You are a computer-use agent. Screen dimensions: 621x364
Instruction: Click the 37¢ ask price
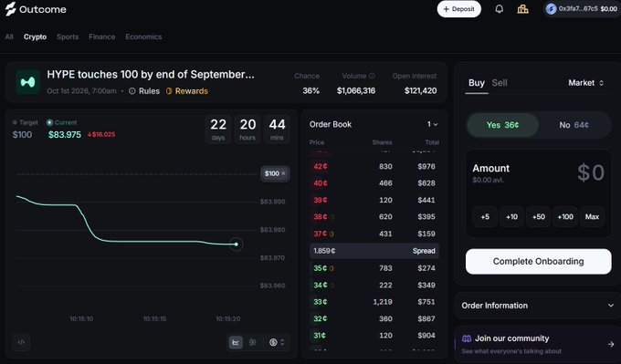coord(320,234)
